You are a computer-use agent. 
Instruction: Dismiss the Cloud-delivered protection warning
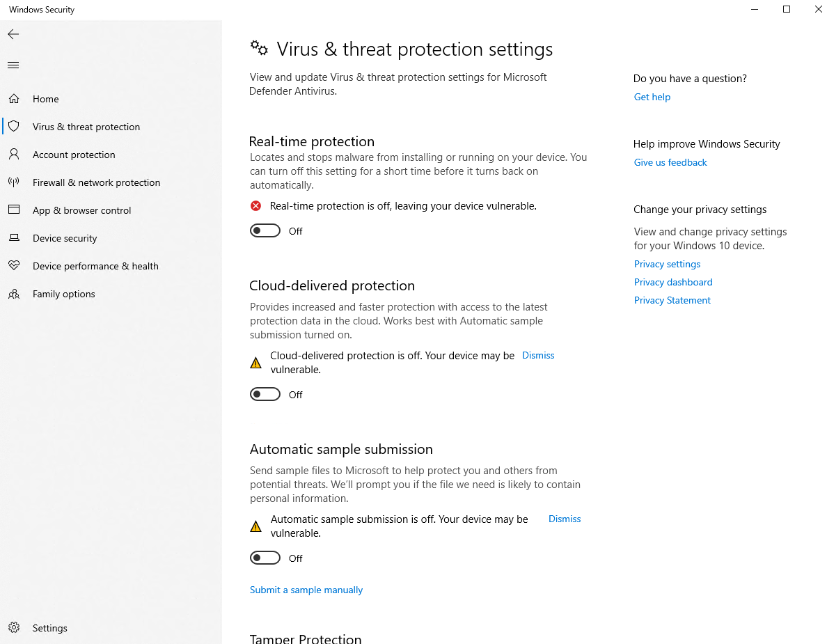tap(538, 356)
